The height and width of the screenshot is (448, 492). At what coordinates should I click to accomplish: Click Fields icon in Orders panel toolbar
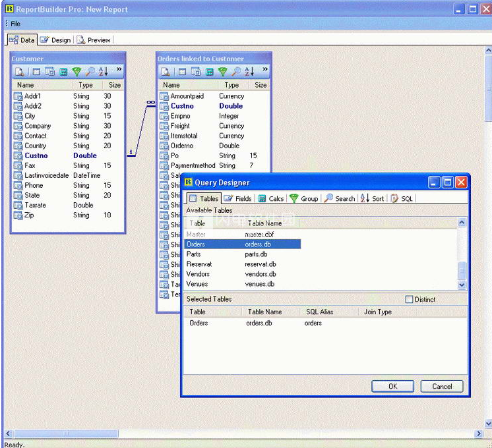[x=196, y=72]
